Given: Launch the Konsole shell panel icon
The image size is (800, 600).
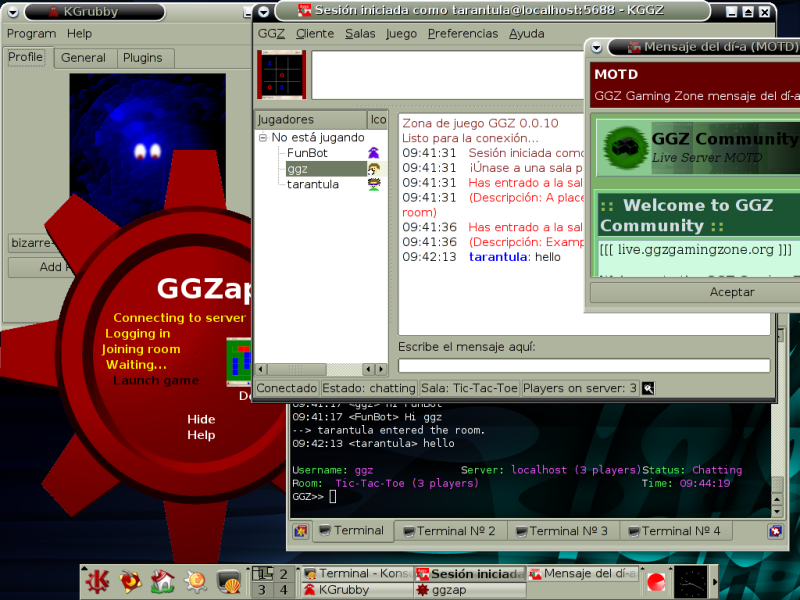Looking at the screenshot, I should tap(228, 581).
